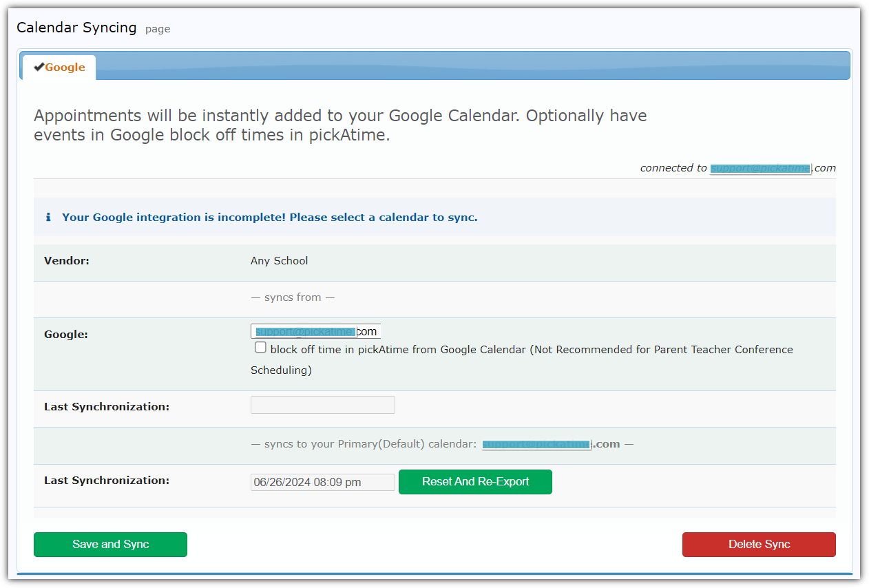Open the Google calendar selection dropdown
Screen dimensions: 869x588
tap(315, 331)
